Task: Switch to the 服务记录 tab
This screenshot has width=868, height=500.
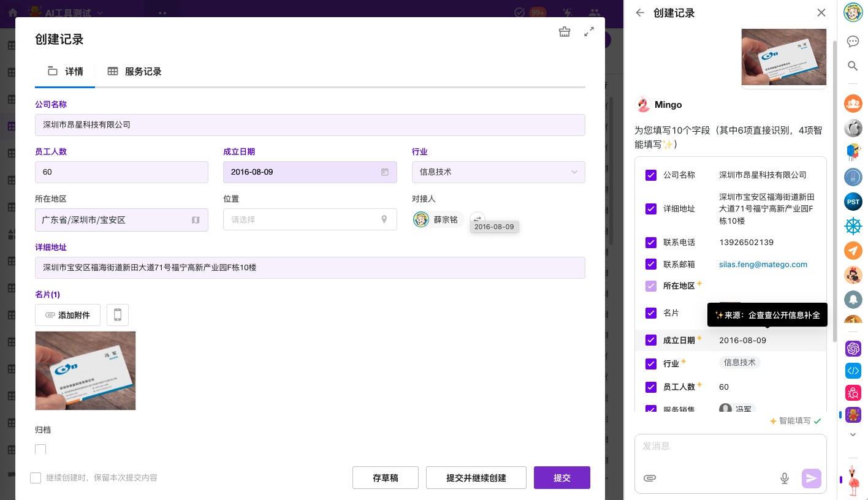Action: point(135,72)
